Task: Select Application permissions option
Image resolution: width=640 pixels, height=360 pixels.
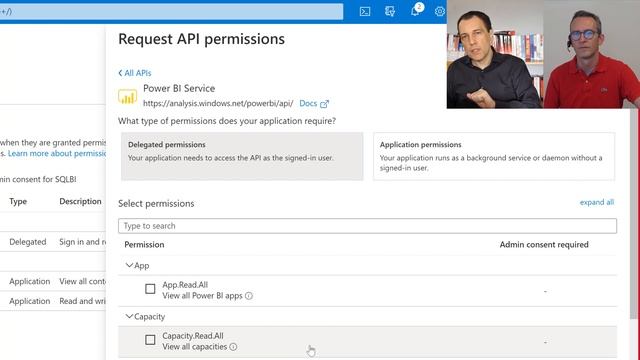Action: [x=494, y=156]
